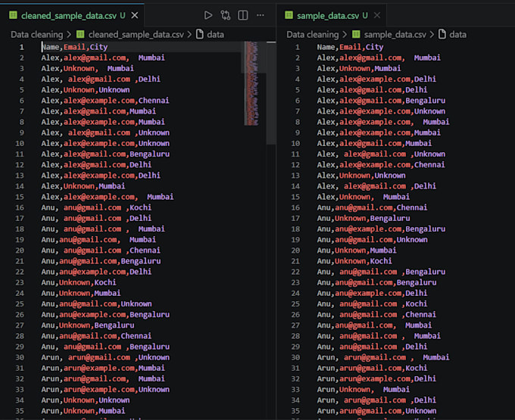Click 'Arun,arun@example.com,Delhi' on right line 32
The width and height of the screenshot is (515, 420).
click(376, 378)
